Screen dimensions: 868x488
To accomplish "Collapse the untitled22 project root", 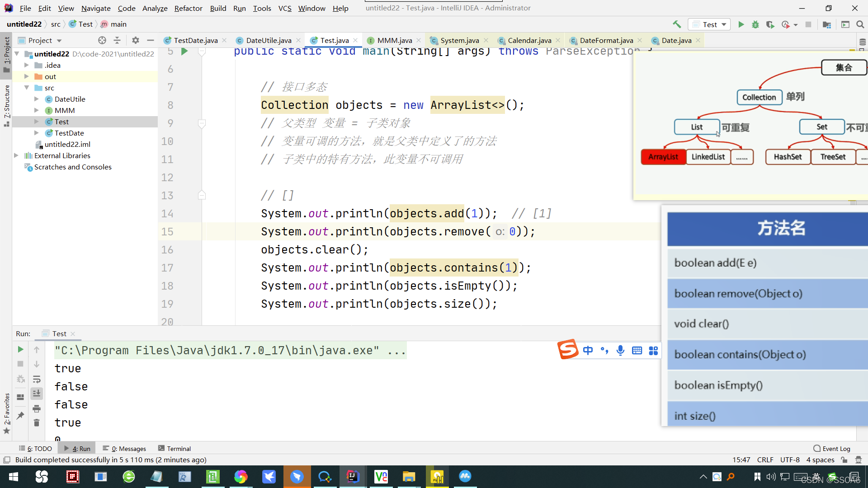I will point(17,54).
